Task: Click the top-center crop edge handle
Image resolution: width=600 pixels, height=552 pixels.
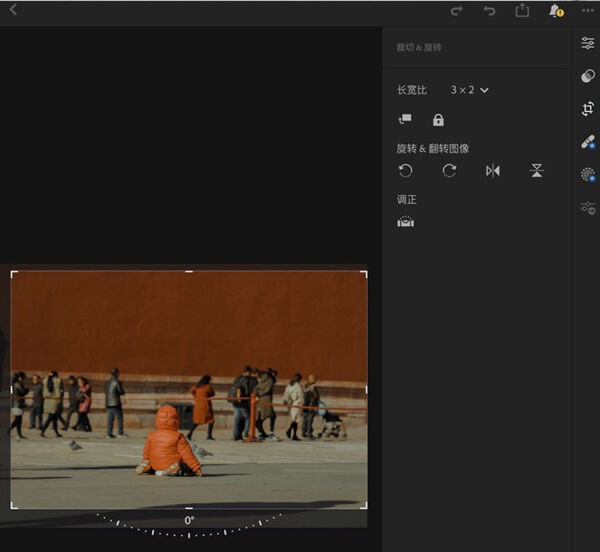Action: [189, 272]
